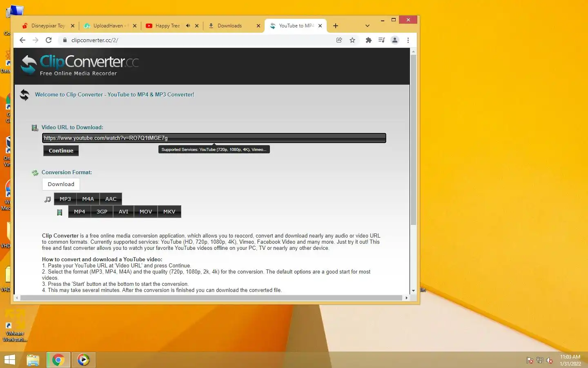This screenshot has height=368, width=588.
Task: Close the UploadHaven tab
Action: (135, 26)
